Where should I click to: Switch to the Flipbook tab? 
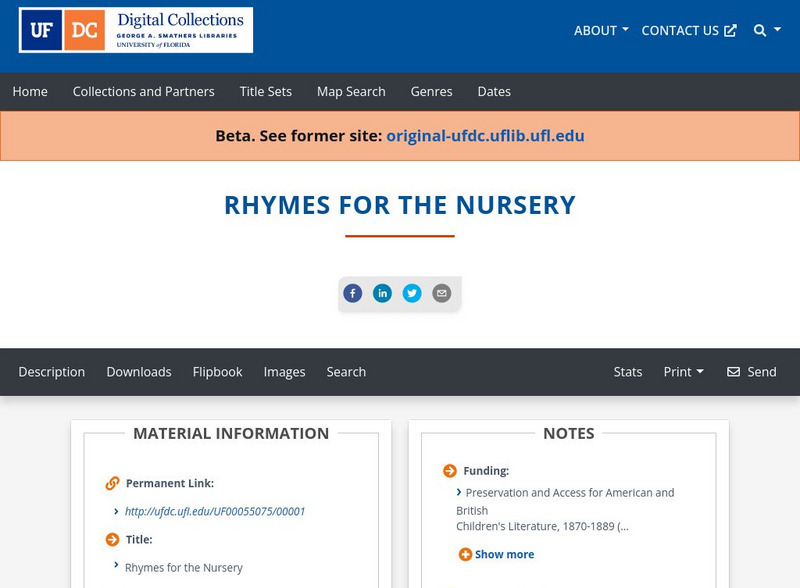(218, 372)
